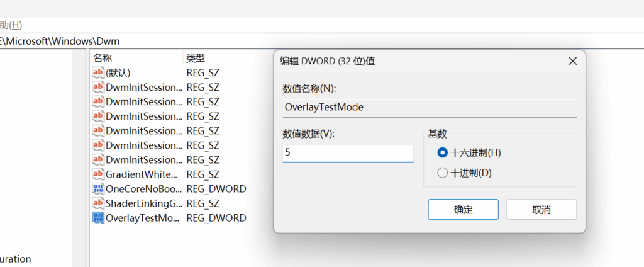Click the OverlayTestMo DWORD value icon

98,218
